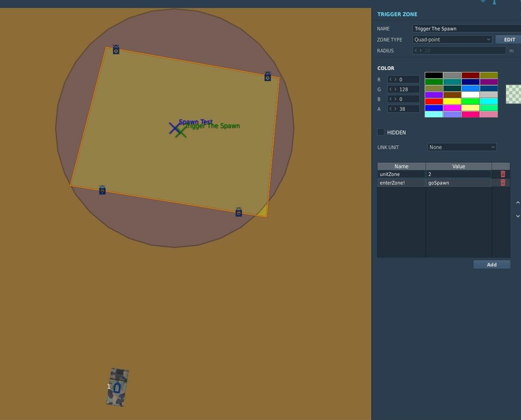The height and width of the screenshot is (420, 521).
Task: Open the LINK UNIT dropdown
Action: (462, 147)
